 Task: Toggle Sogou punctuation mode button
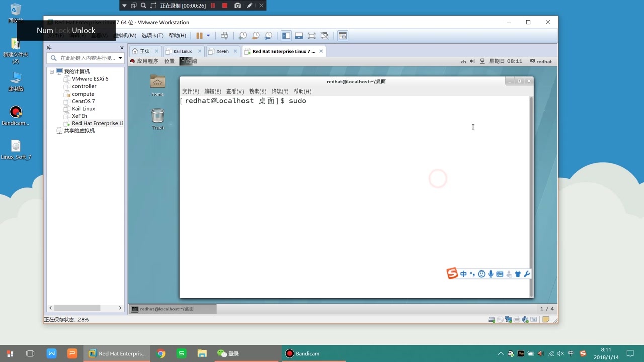pos(472,274)
